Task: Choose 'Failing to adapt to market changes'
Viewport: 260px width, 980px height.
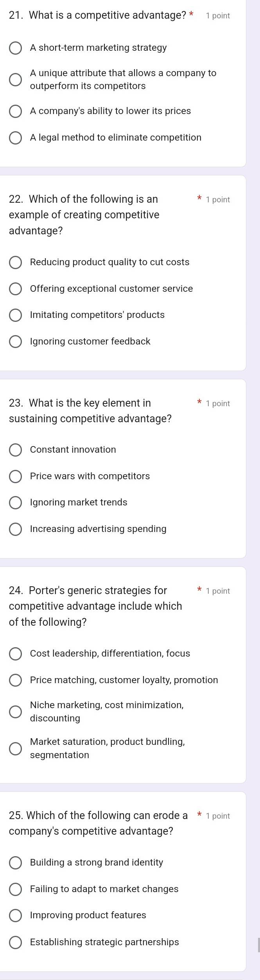Action: 16,889
